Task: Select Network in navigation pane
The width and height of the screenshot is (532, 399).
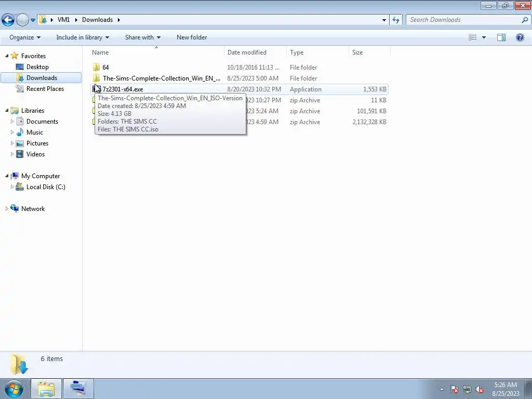Action: (x=33, y=209)
